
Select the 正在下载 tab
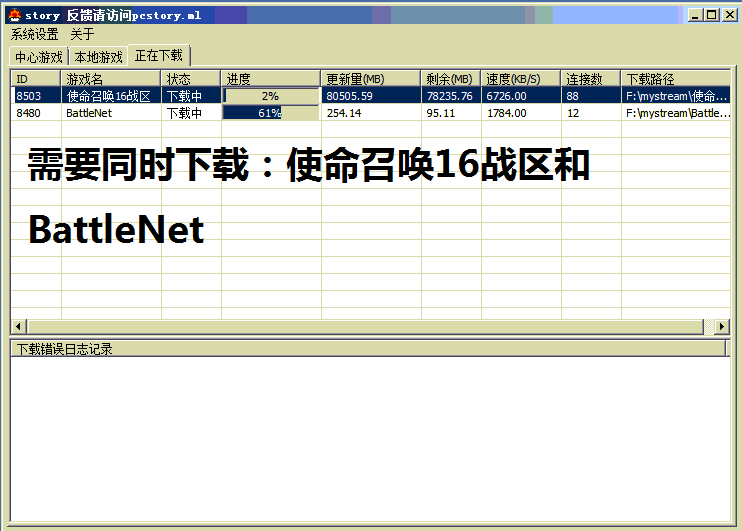point(159,55)
